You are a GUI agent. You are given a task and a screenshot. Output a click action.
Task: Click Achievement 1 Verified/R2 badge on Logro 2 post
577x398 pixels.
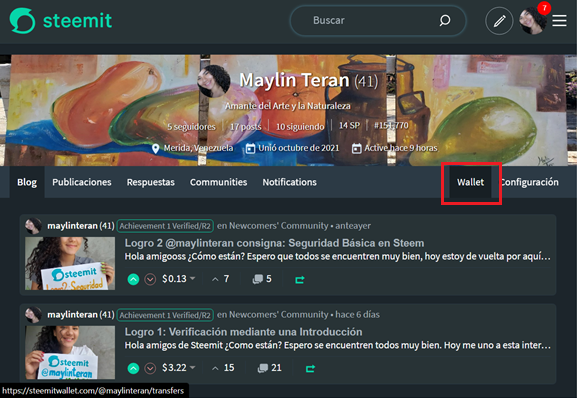point(165,226)
